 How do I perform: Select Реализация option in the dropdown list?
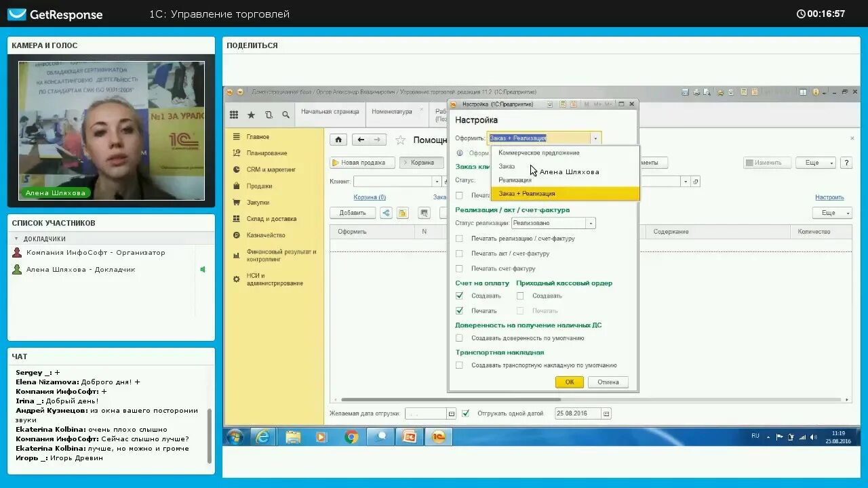[515, 180]
